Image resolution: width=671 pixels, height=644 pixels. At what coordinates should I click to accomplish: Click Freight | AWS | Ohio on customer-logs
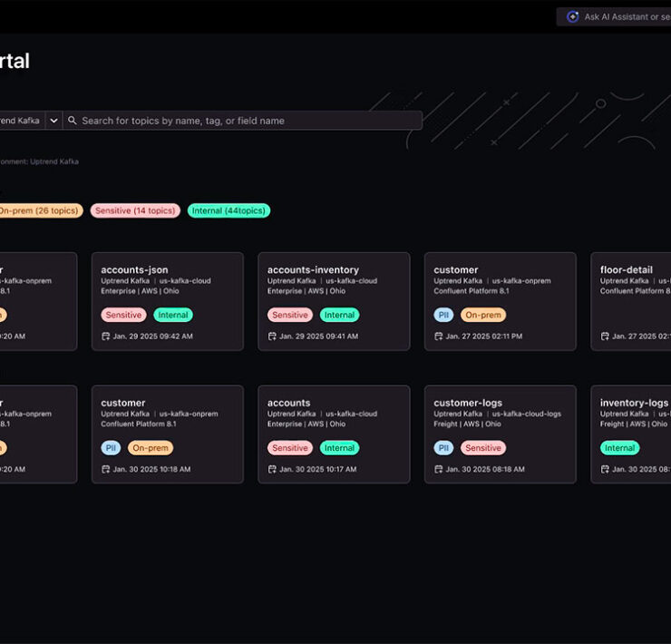(x=467, y=424)
